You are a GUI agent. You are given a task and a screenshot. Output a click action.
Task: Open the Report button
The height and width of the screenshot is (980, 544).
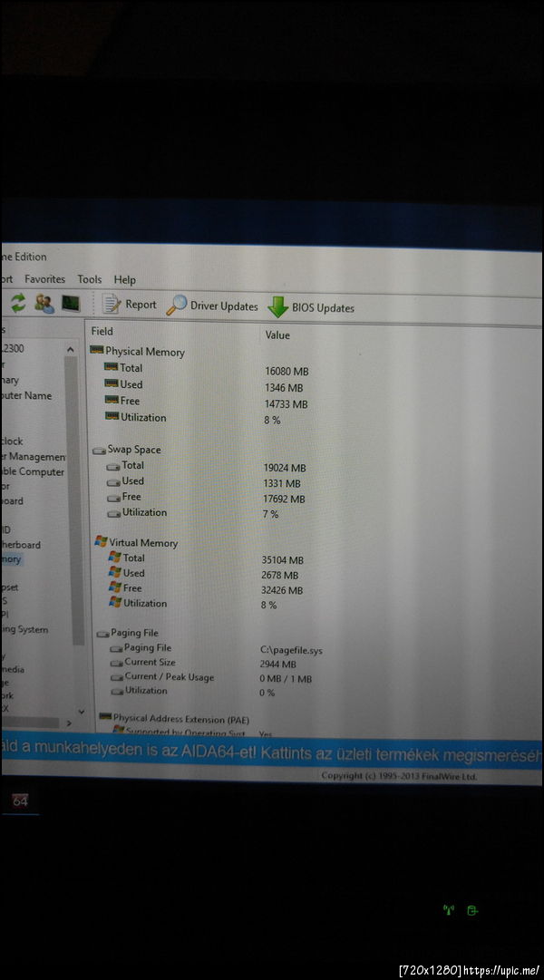pos(130,305)
